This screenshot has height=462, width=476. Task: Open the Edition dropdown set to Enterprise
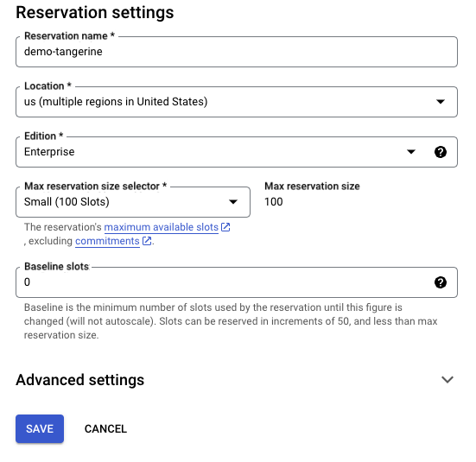(237, 152)
